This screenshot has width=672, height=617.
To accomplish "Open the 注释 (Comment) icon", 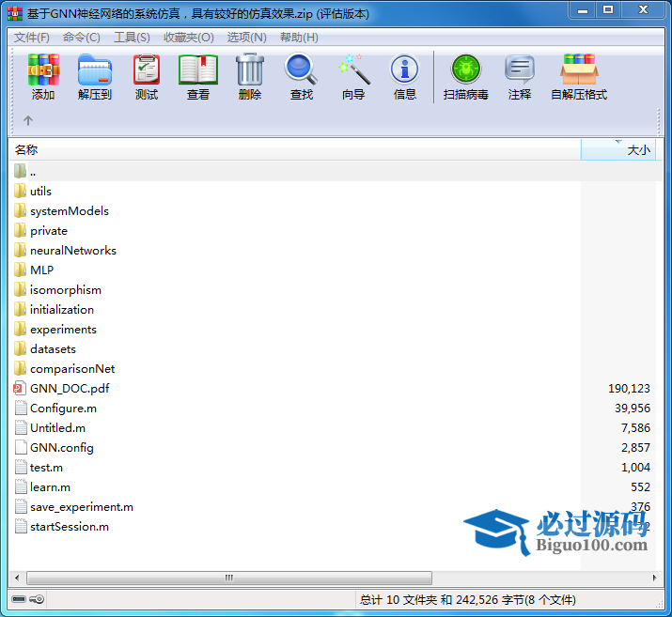I will click(x=520, y=69).
